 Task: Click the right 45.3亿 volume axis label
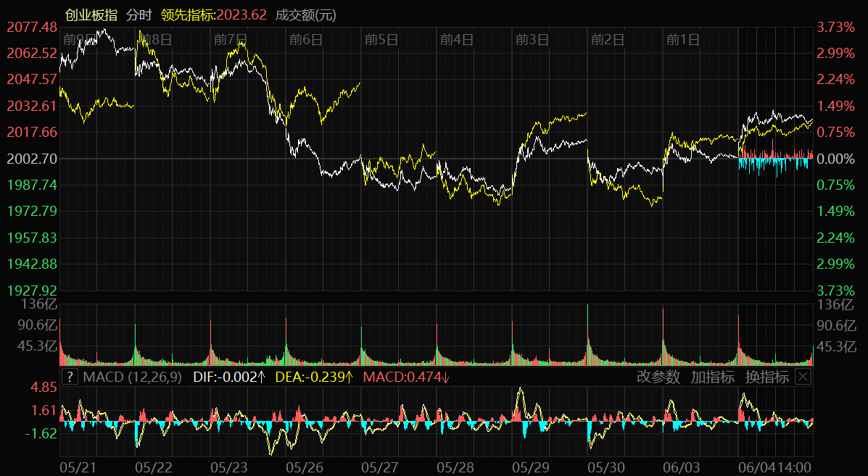coord(837,346)
